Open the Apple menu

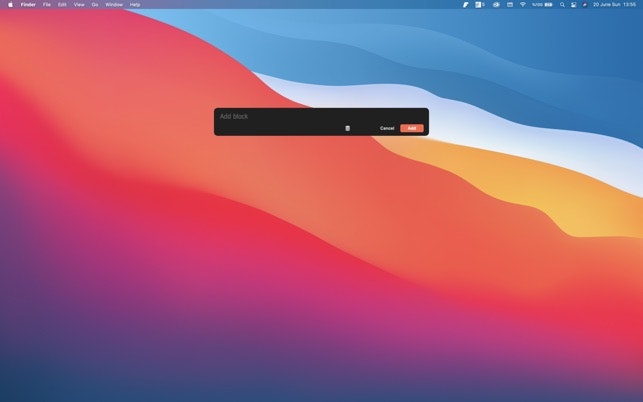click(10, 5)
